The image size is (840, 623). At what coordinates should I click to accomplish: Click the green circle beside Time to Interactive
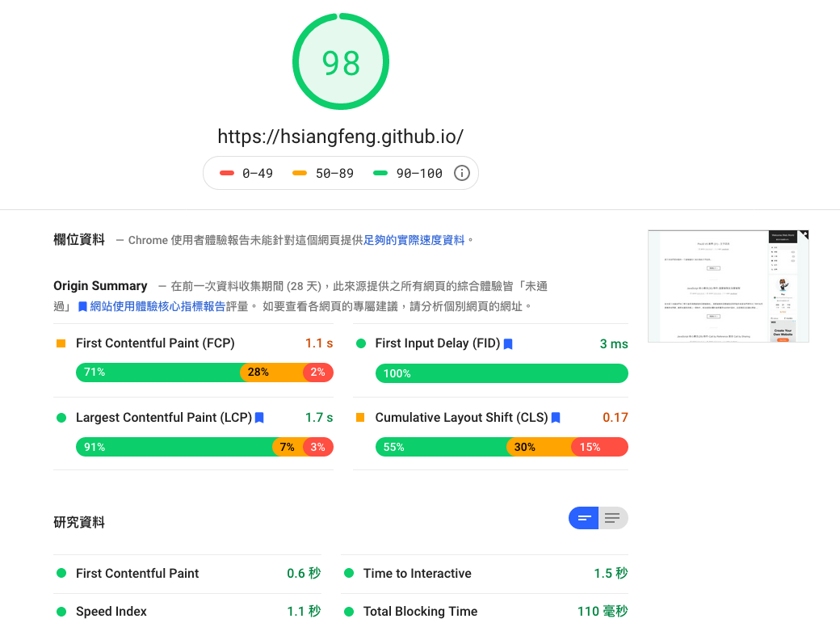pyautogui.click(x=349, y=574)
